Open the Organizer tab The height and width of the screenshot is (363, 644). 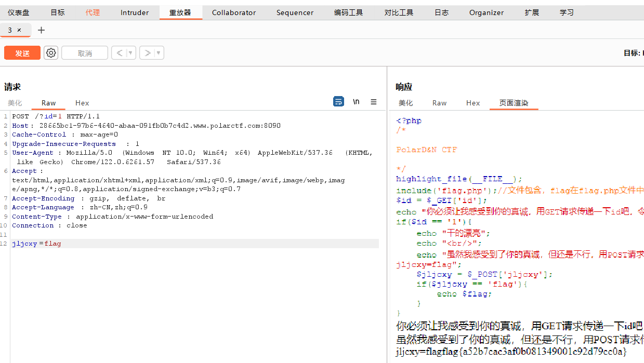tap(487, 12)
